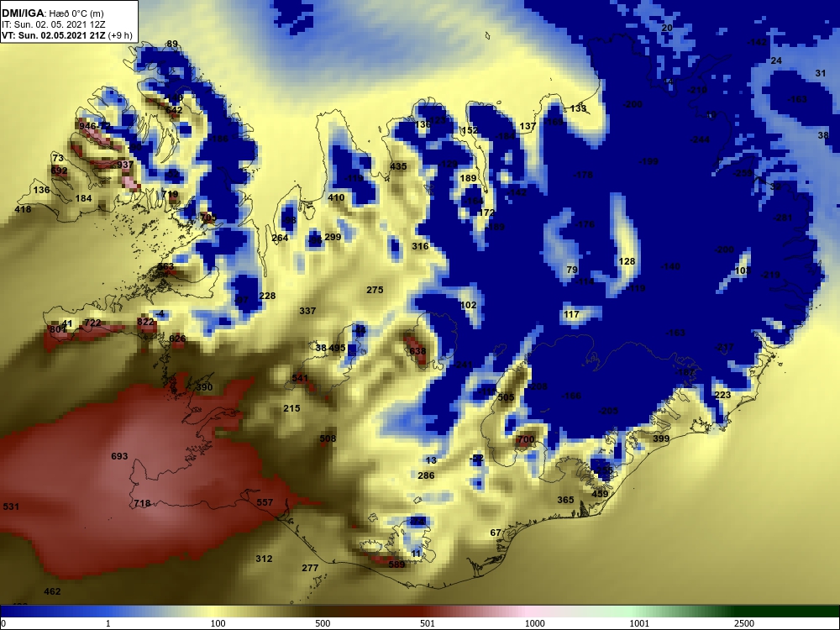Click the map value '133' on the north coast

point(578,108)
